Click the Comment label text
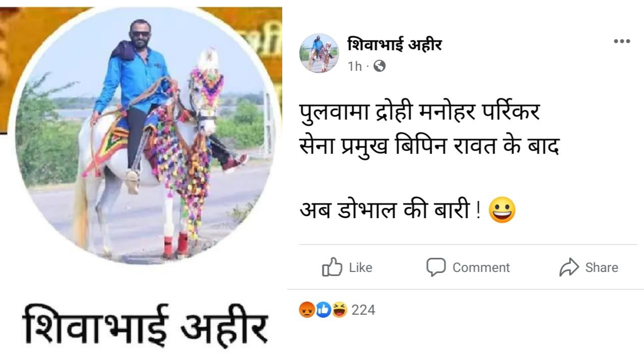Image resolution: width=644 pixels, height=362 pixels. click(x=481, y=267)
